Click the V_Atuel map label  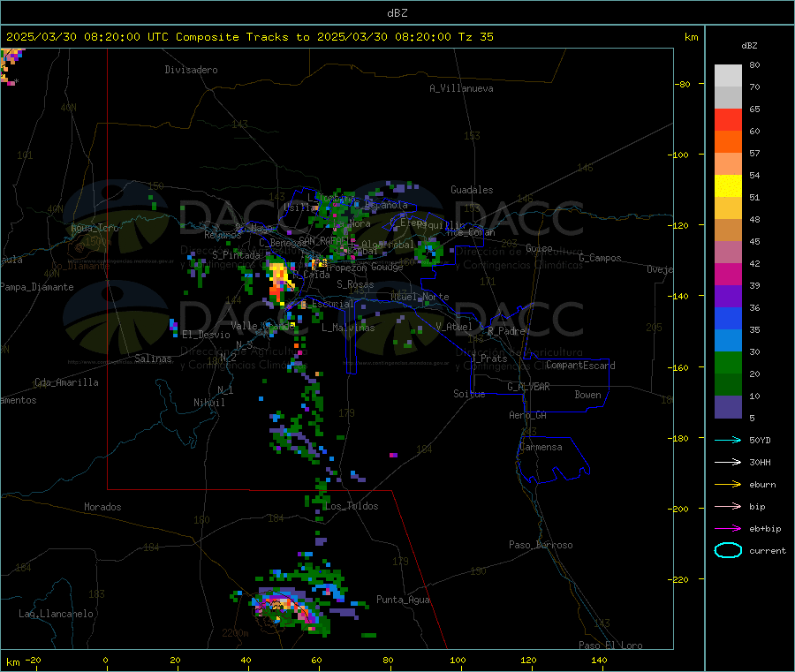[x=454, y=327]
